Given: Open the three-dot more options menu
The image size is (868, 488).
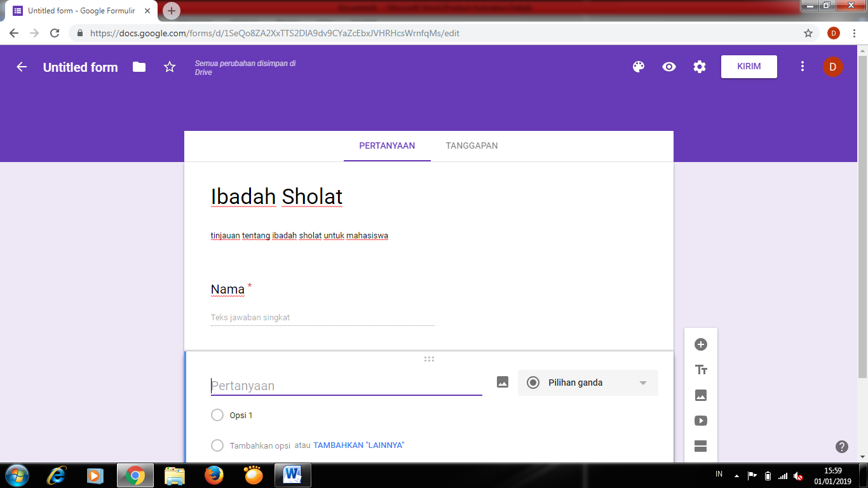Looking at the screenshot, I should (803, 67).
